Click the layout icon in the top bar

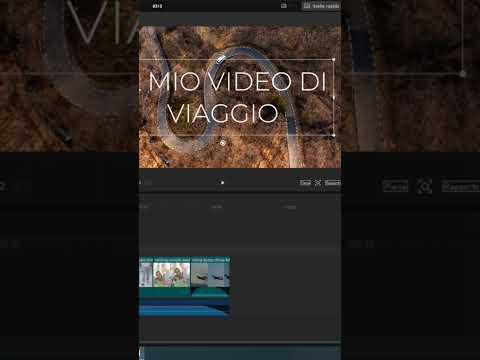(284, 6)
